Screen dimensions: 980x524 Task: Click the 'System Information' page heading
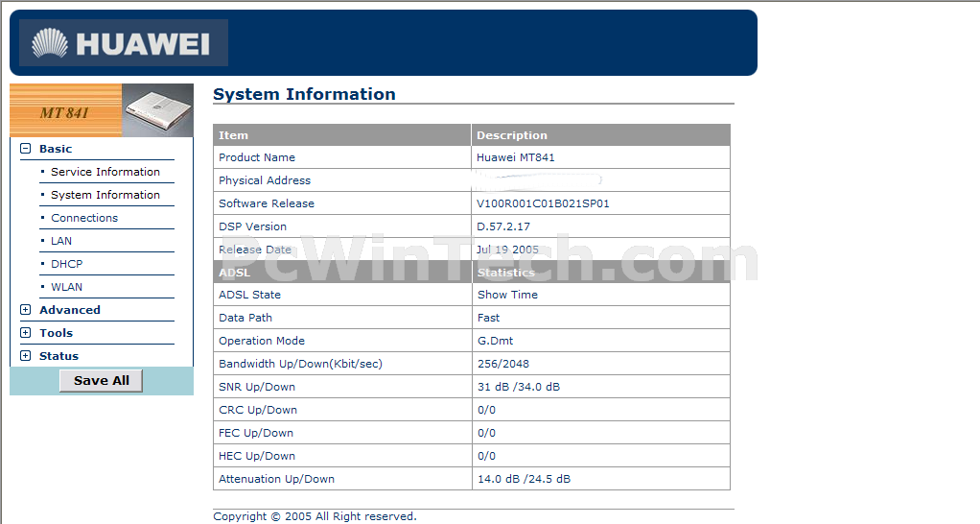tap(304, 94)
